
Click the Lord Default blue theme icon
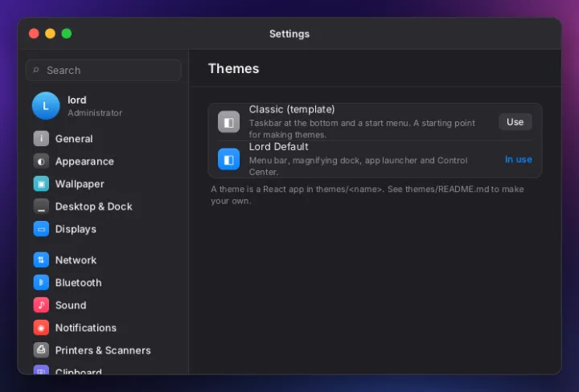pos(228,159)
